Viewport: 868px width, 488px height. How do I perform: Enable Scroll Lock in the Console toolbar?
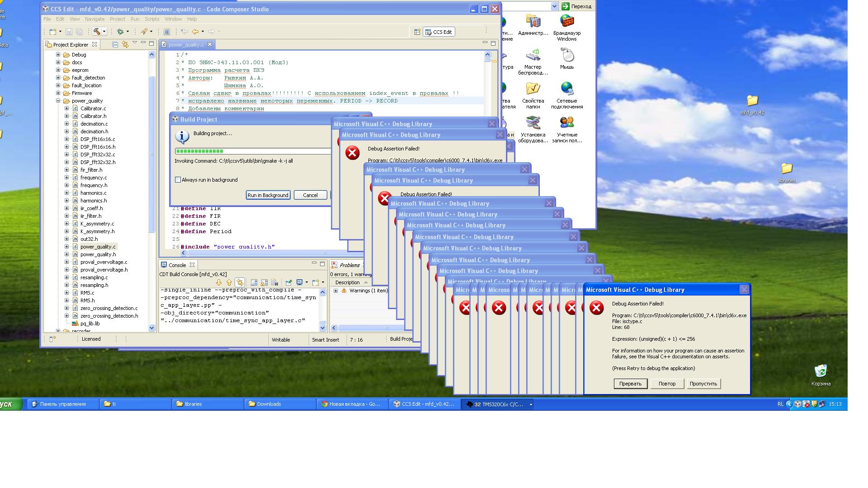[264, 282]
